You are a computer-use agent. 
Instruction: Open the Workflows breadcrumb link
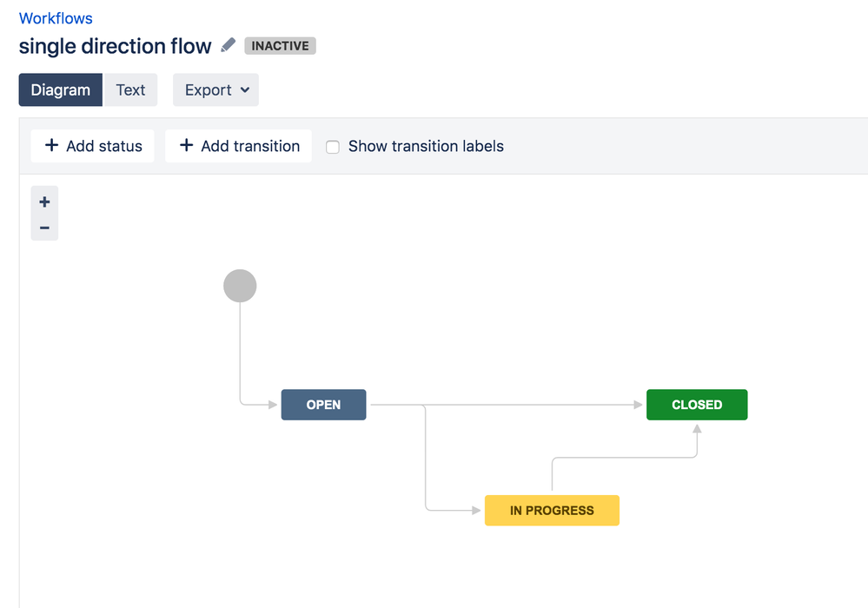click(56, 18)
